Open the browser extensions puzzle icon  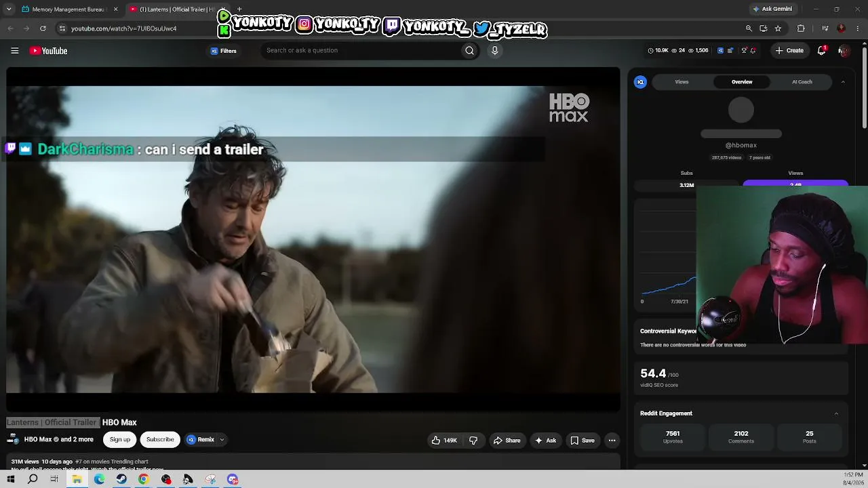[801, 28]
